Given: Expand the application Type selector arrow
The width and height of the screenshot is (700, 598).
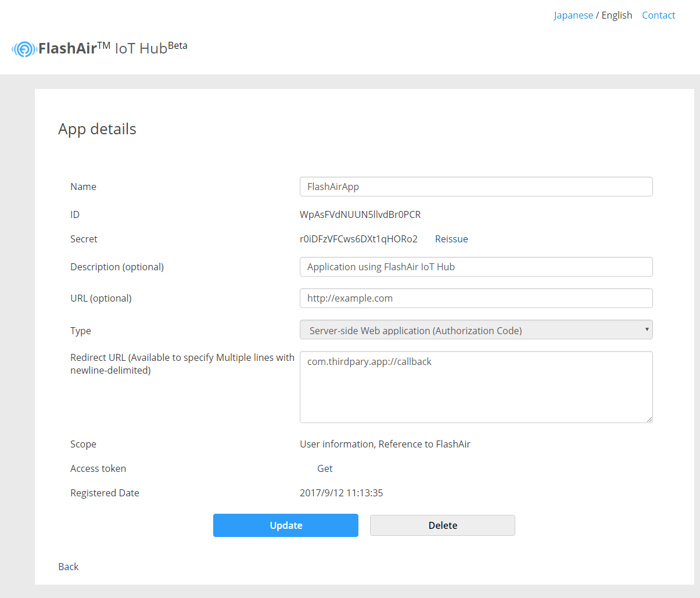Looking at the screenshot, I should [x=646, y=330].
